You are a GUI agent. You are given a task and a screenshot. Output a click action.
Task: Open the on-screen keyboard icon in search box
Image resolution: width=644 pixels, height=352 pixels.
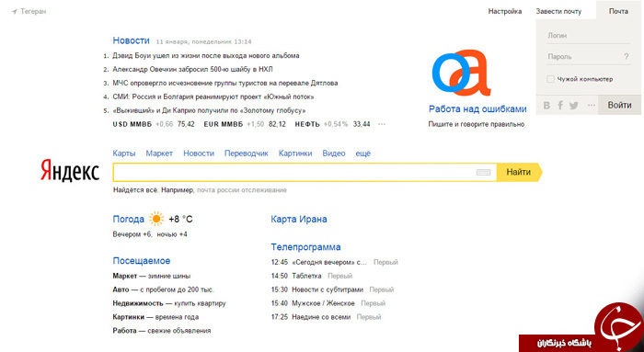[483, 172]
